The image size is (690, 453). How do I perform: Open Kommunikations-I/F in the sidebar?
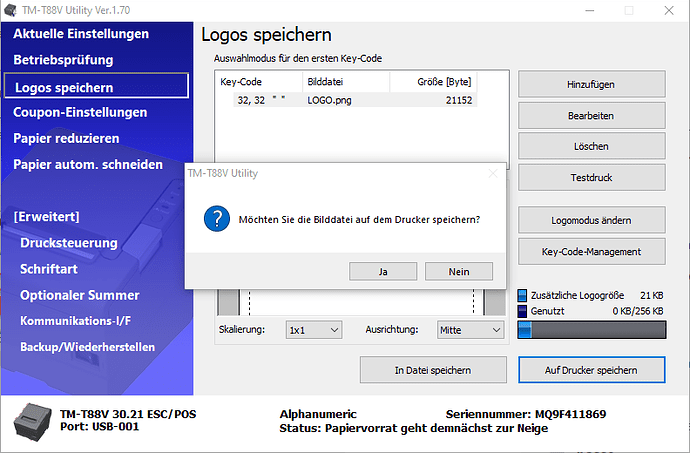pyautogui.click(x=75, y=321)
